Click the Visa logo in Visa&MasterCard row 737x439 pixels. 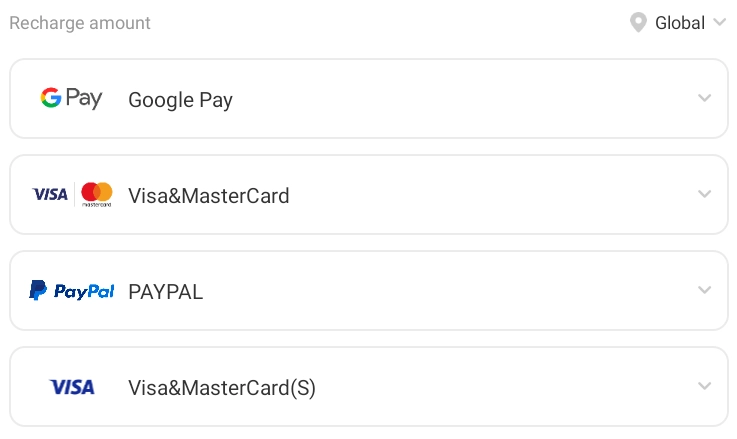coord(50,194)
